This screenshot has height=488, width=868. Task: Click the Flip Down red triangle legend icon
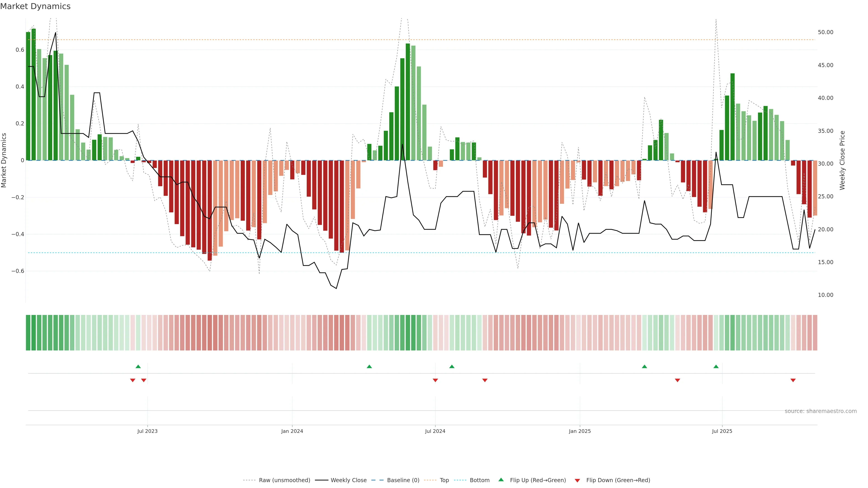click(x=577, y=480)
